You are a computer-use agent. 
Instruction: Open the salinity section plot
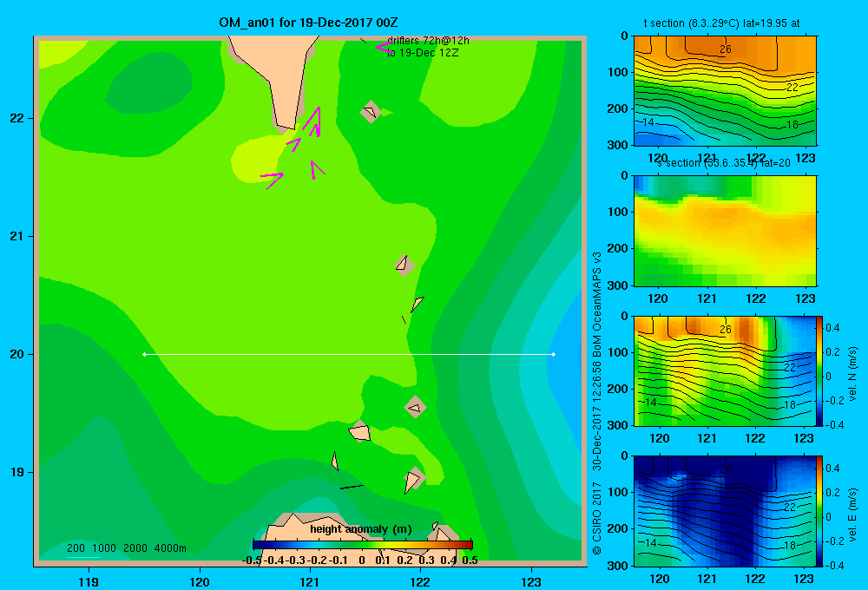725,231
